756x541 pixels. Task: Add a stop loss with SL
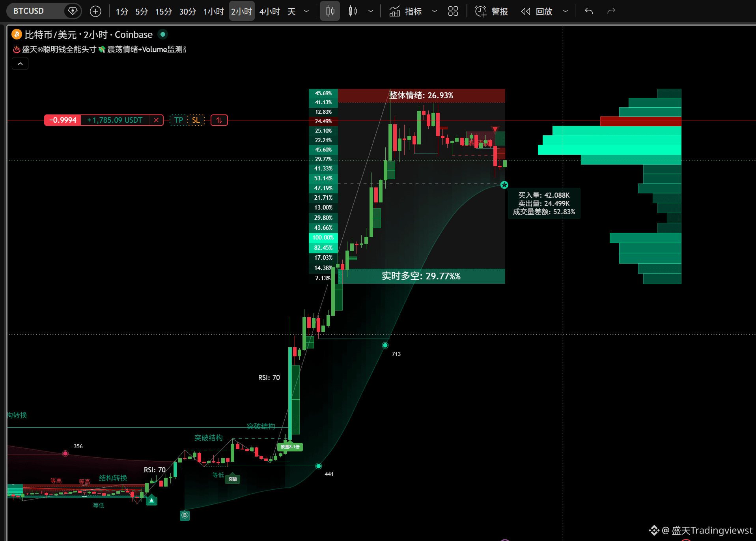click(x=196, y=120)
